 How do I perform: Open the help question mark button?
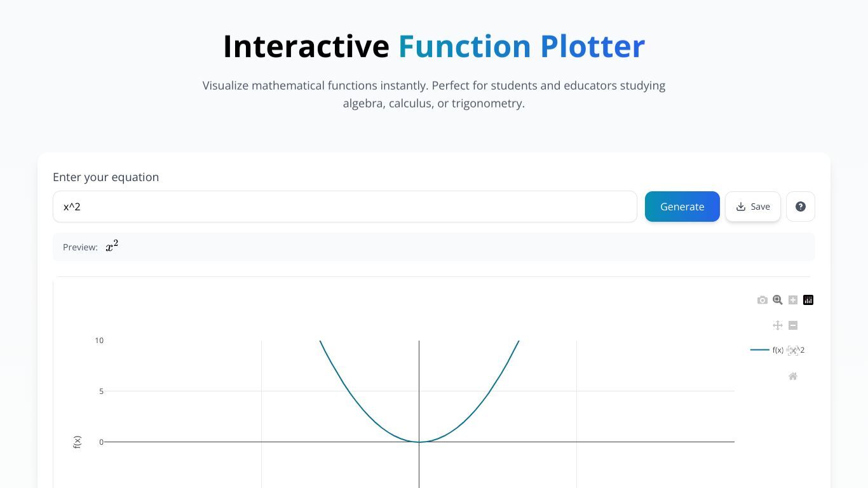click(x=801, y=207)
